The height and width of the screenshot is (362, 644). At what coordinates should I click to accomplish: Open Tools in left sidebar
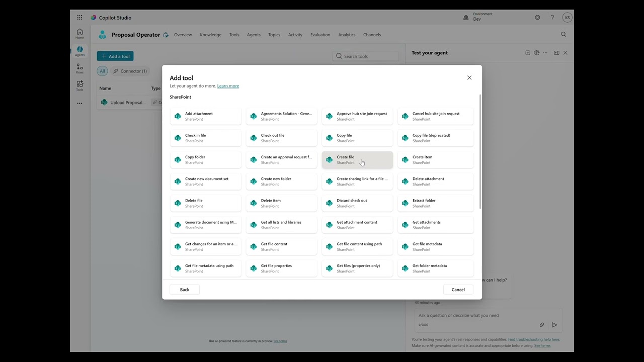point(79,86)
